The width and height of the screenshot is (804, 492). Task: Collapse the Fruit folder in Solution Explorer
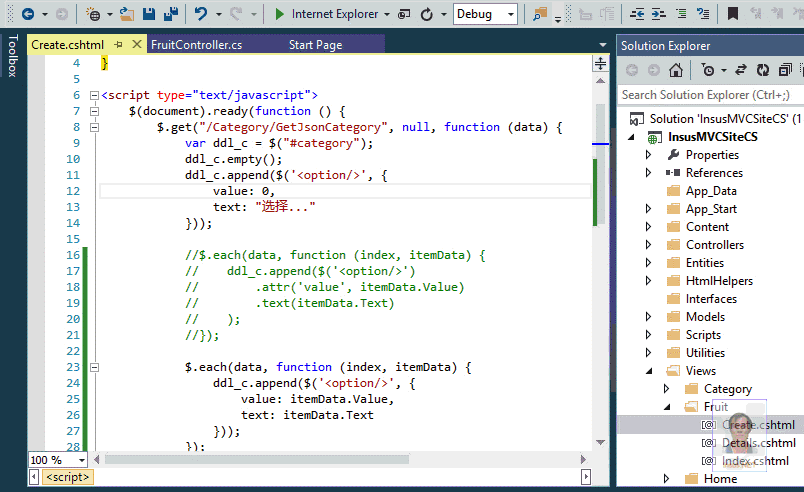[667, 407]
